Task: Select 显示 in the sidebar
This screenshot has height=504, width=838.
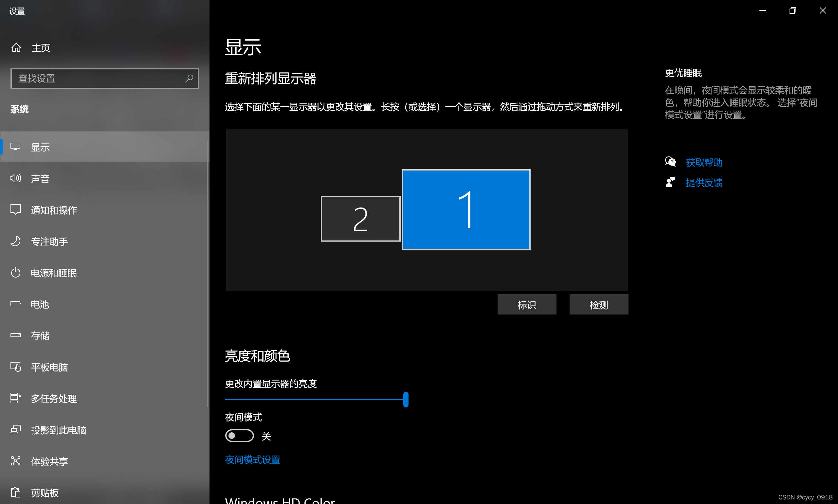Action: [105, 147]
